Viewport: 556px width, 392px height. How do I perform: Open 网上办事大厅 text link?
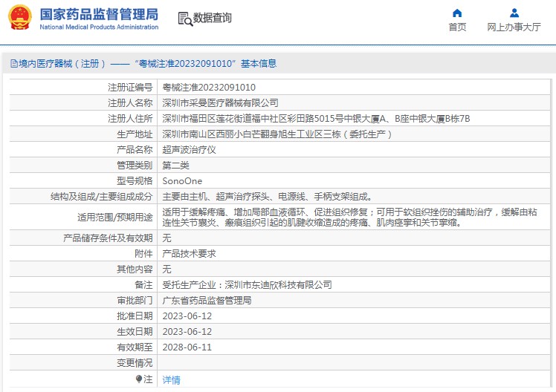pyautogui.click(x=514, y=27)
